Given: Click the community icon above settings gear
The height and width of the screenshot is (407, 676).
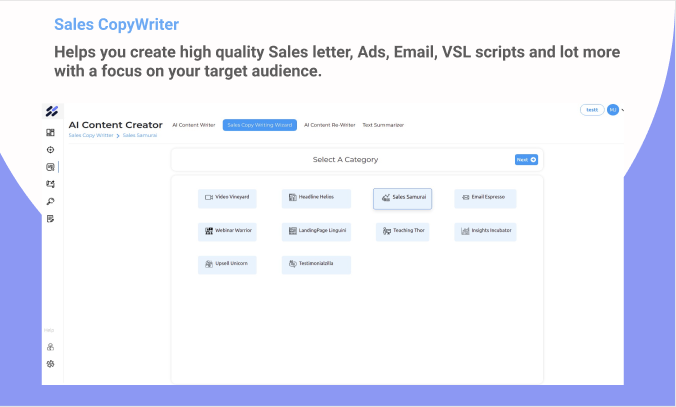Looking at the screenshot, I should pos(50,347).
